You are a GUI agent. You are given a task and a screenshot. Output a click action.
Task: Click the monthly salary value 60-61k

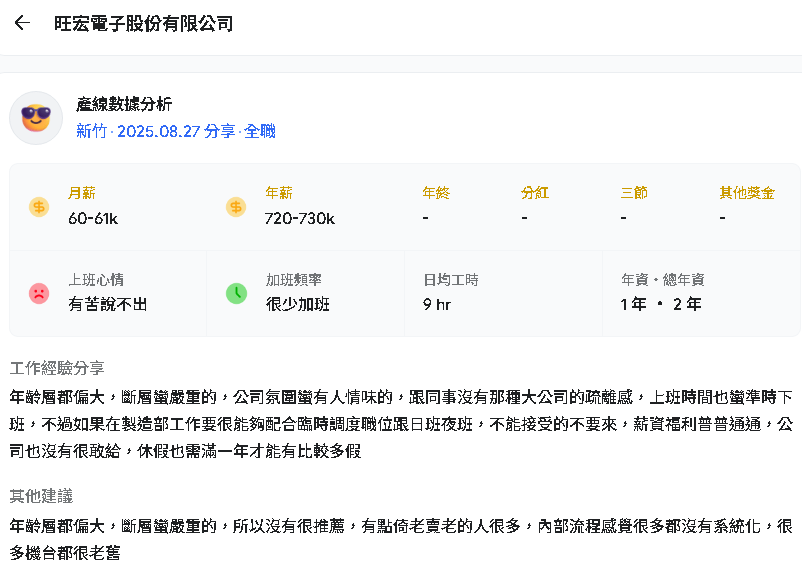click(x=93, y=219)
